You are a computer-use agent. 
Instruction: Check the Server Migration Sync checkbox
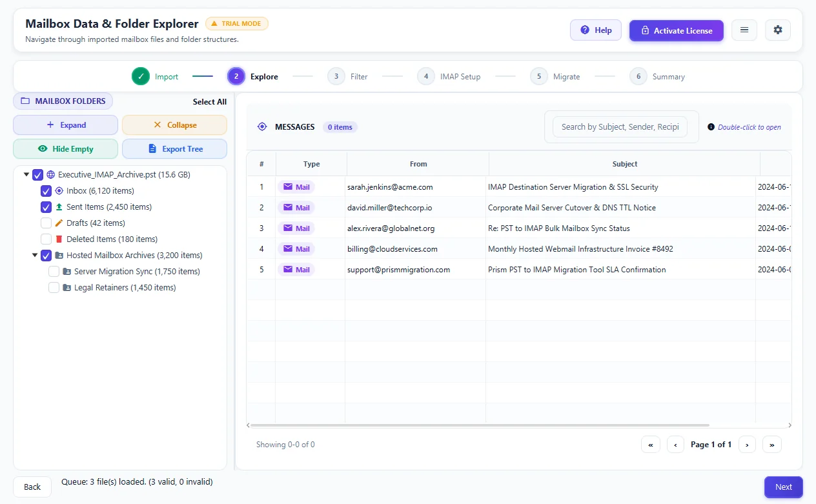54,271
